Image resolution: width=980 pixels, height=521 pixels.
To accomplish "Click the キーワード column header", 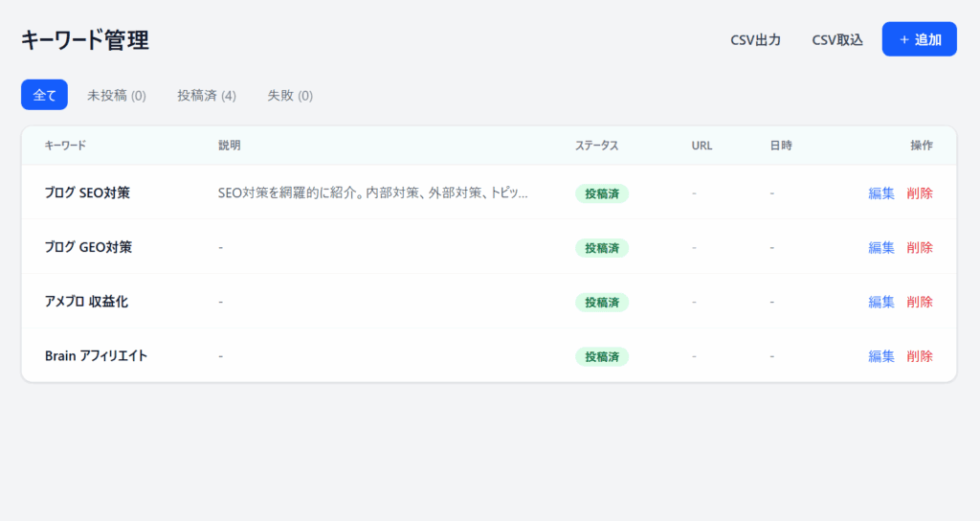I will [65, 146].
